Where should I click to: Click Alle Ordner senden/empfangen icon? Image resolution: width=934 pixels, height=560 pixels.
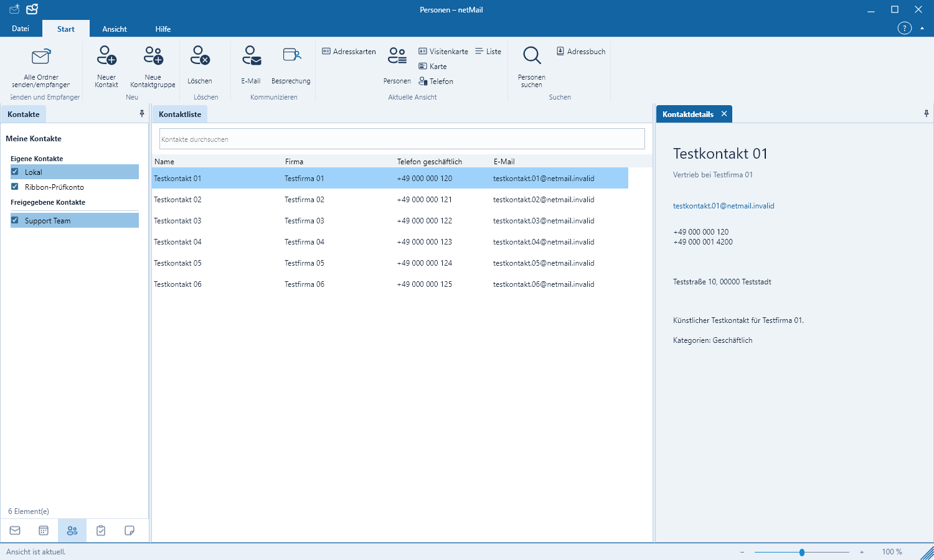coord(41,57)
